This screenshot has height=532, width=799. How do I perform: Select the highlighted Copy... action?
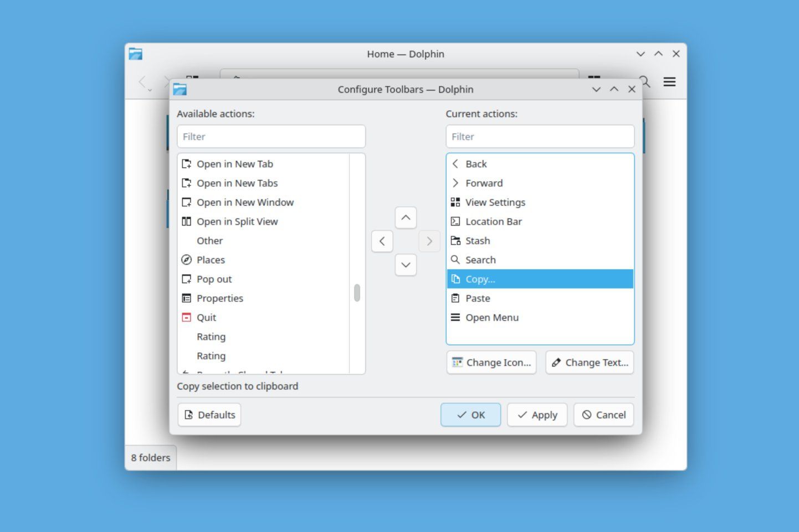540,279
